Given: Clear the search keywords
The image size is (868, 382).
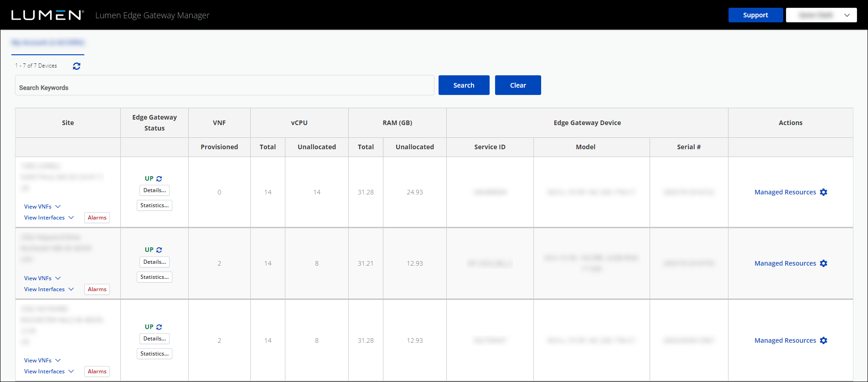Looking at the screenshot, I should tap(517, 85).
